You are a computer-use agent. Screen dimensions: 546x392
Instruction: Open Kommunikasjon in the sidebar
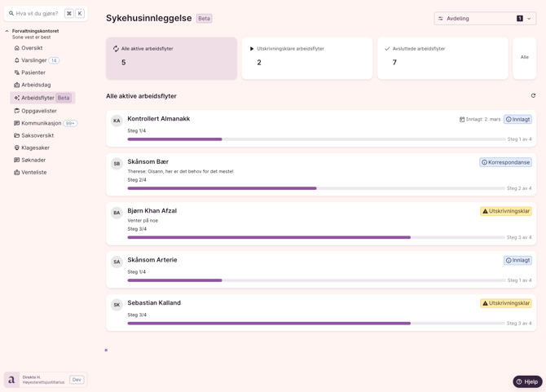coord(41,123)
